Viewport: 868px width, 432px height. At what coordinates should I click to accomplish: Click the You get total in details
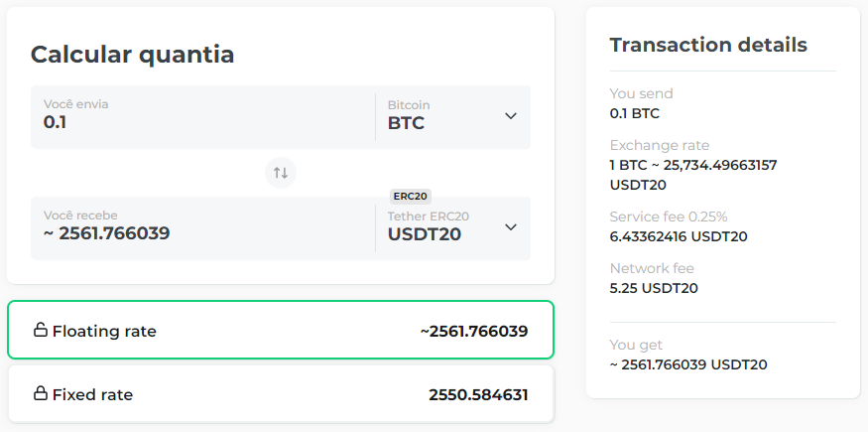688,364
